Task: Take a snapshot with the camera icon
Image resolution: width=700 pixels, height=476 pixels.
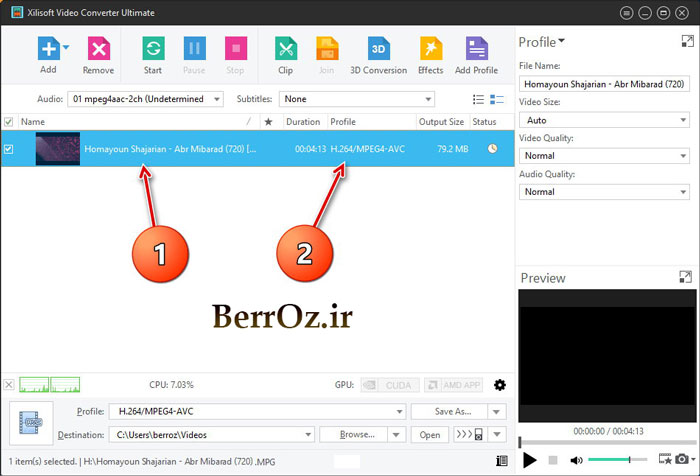Action: (x=680, y=459)
